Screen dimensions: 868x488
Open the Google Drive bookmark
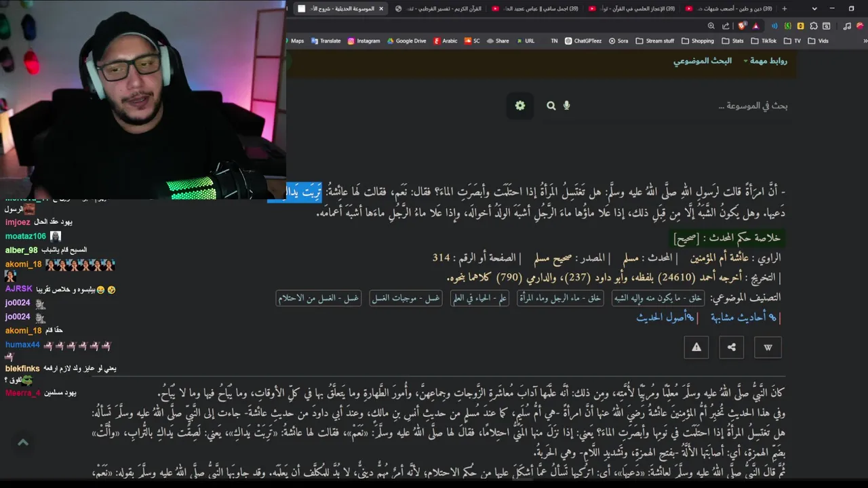[407, 41]
